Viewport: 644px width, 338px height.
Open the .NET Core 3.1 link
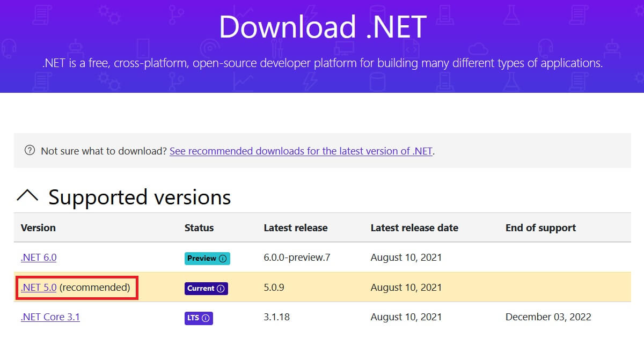coord(50,317)
